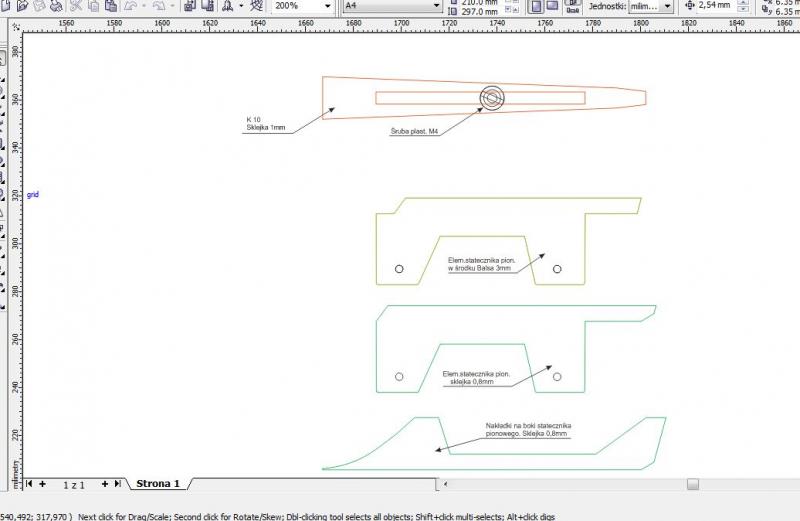Add a page after the current page
Image resolution: width=800 pixels, height=521 pixels.
105,484
